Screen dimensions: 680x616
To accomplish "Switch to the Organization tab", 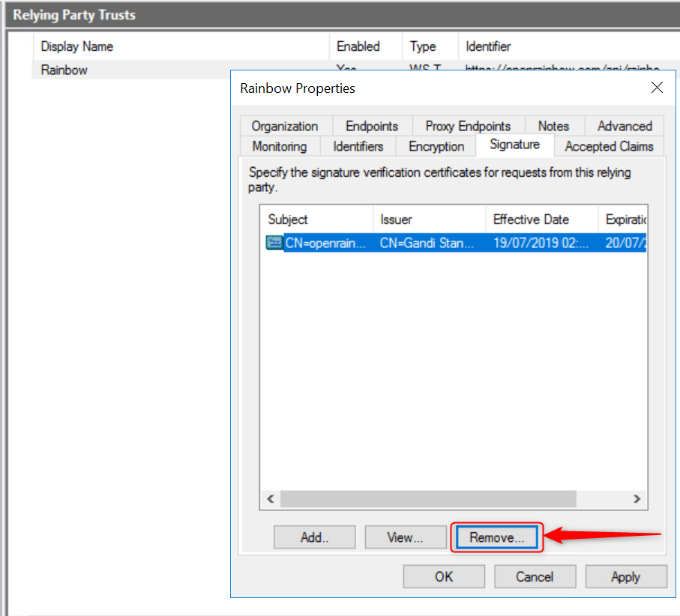I will (x=284, y=126).
